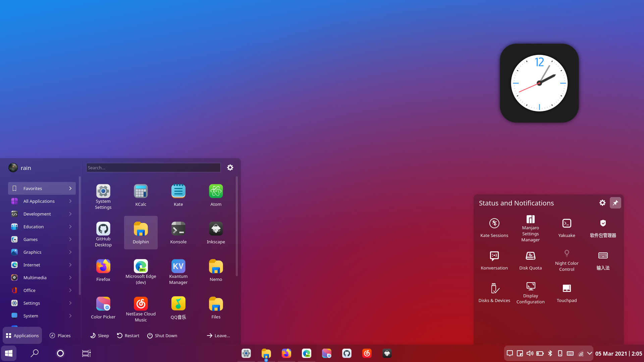Open the Files app in the launcher

coord(216,308)
